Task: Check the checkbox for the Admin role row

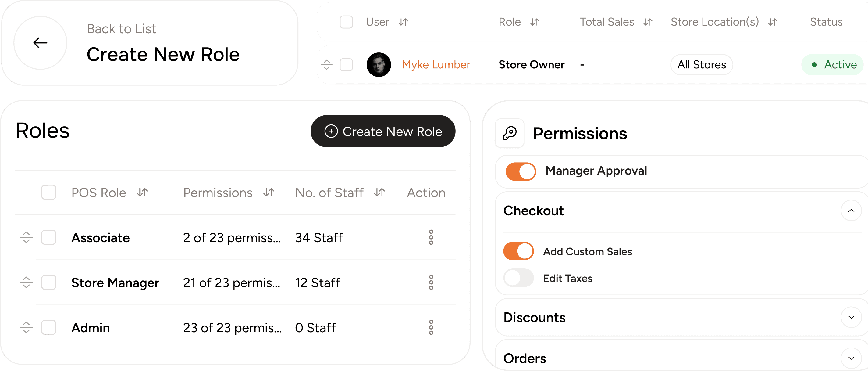Action: pyautogui.click(x=48, y=327)
